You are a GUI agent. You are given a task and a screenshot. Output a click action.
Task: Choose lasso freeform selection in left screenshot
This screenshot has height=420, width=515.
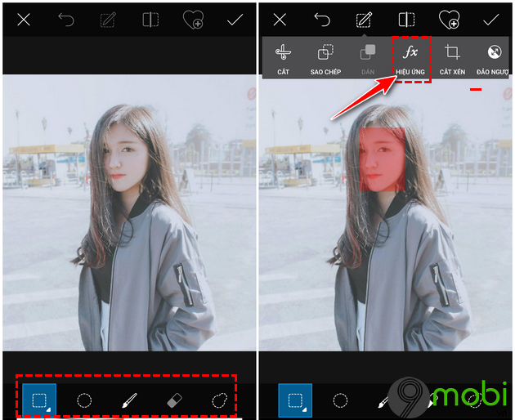point(219,400)
